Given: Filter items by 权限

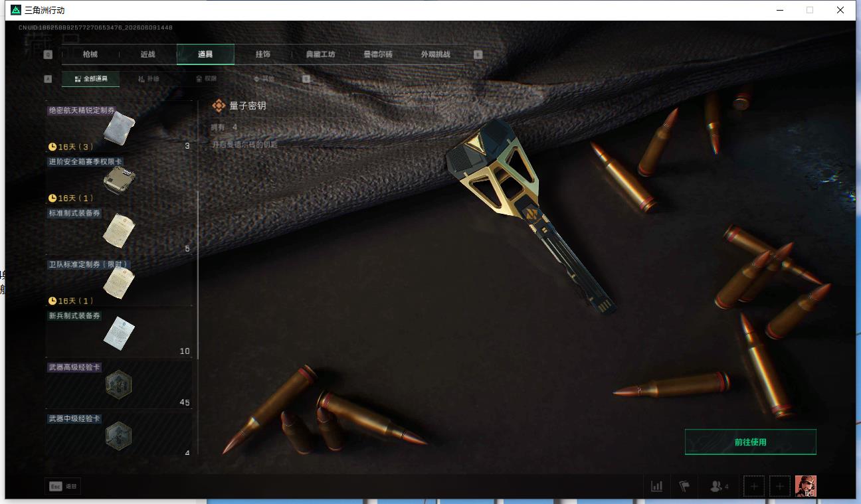Looking at the screenshot, I should pos(206,79).
